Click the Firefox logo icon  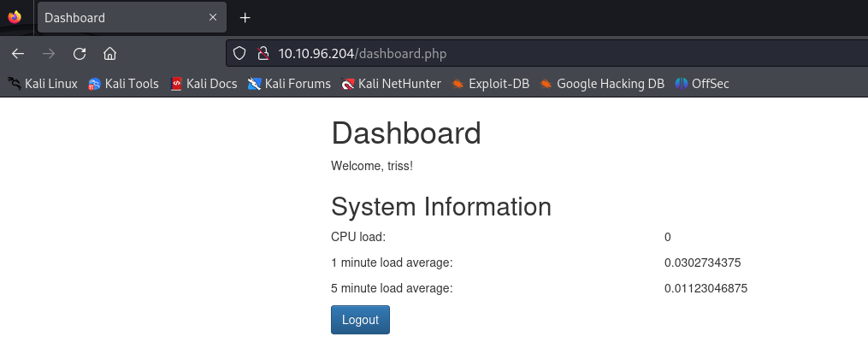tap(15, 17)
